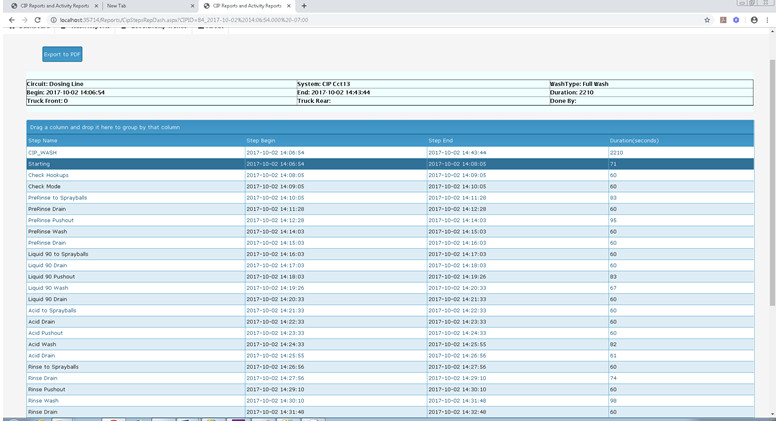776x422 pixels.
Task: Click the Export to PDF button
Action: click(62, 54)
